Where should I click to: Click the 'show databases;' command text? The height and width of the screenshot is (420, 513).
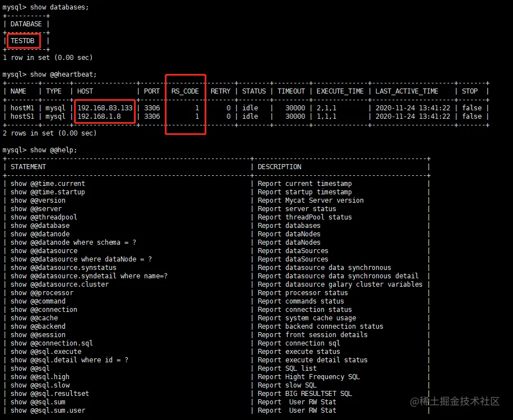click(x=59, y=7)
